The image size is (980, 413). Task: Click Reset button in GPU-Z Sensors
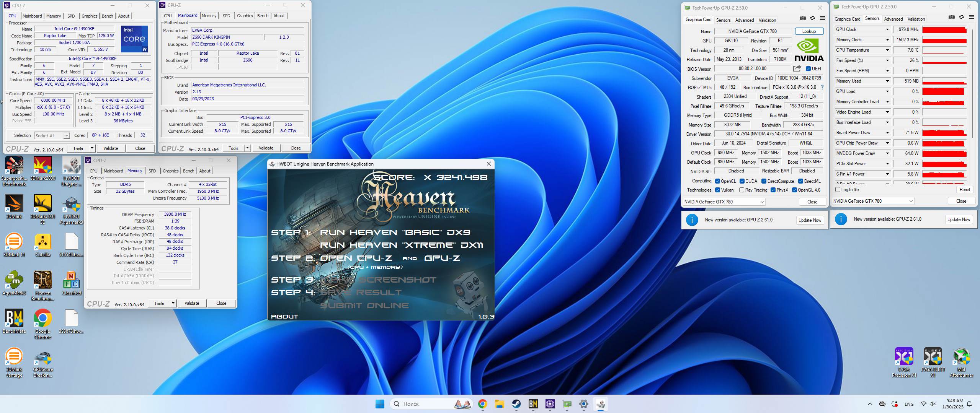pos(965,190)
